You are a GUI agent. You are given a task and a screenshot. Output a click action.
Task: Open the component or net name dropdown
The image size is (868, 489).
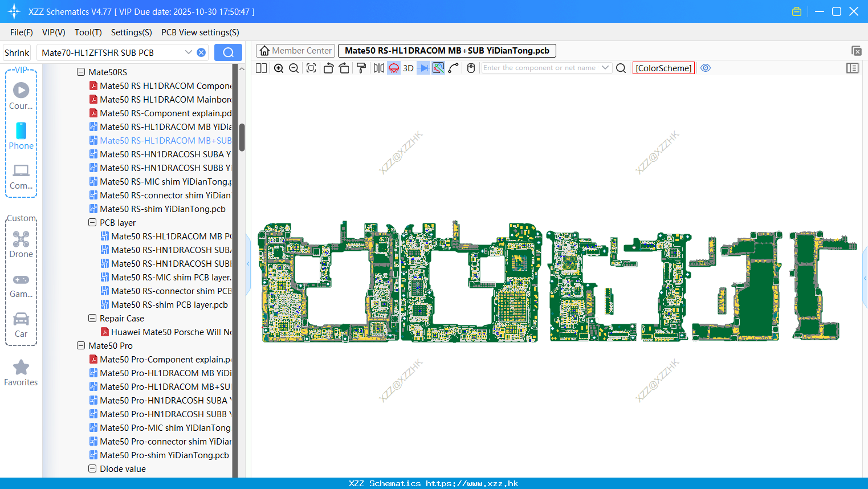click(605, 68)
